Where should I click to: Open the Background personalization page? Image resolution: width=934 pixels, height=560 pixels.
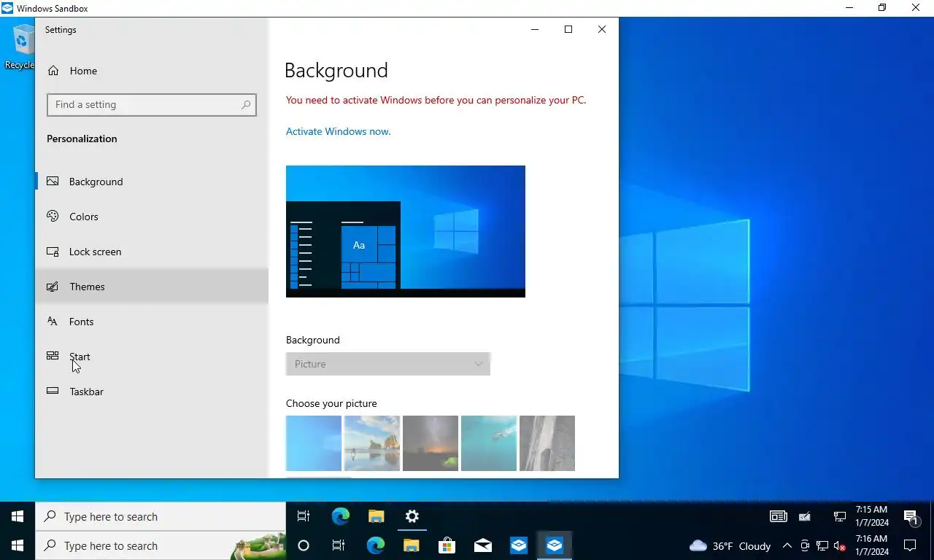152,182
